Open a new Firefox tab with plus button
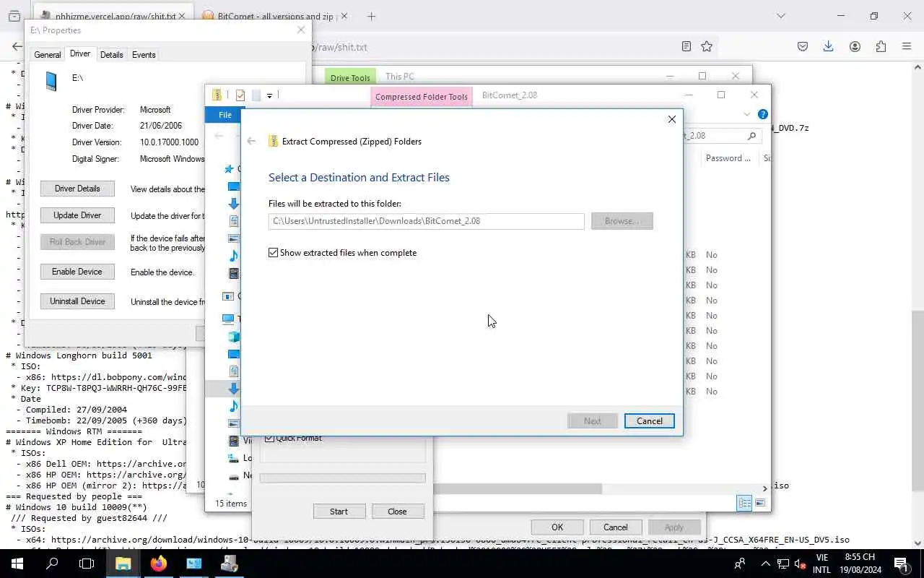924x578 pixels. (371, 16)
